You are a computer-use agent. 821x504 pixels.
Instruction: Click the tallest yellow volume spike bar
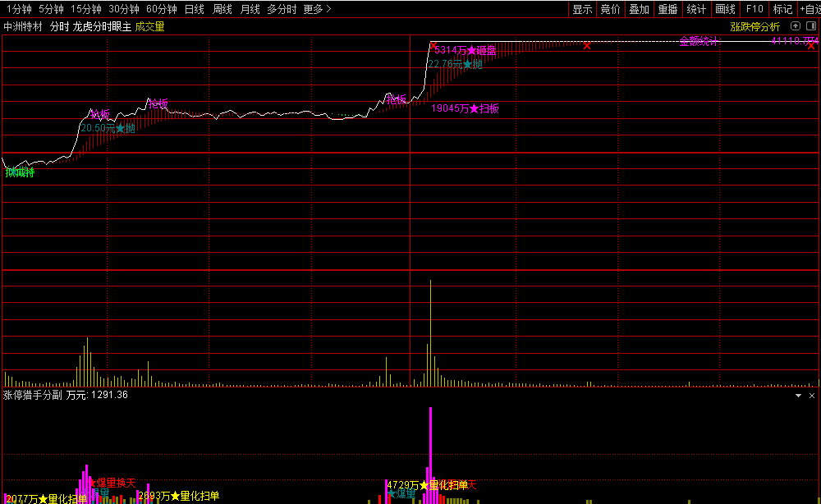pyautogui.click(x=430, y=333)
